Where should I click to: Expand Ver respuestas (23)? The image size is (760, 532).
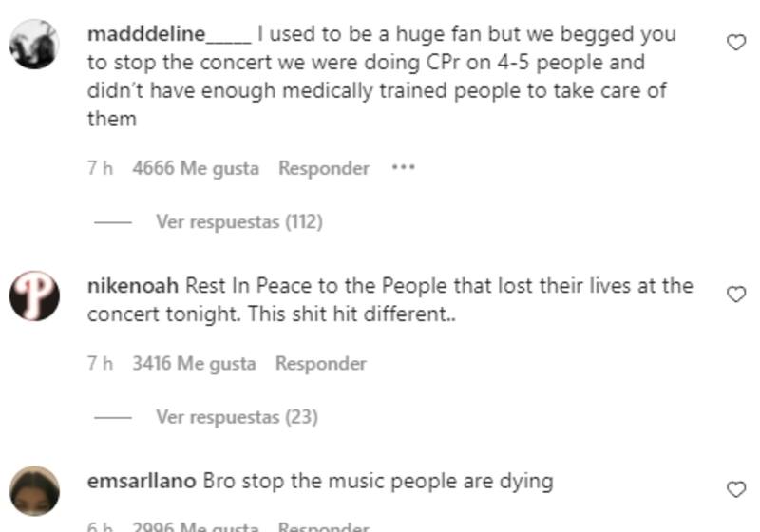pyautogui.click(x=237, y=417)
